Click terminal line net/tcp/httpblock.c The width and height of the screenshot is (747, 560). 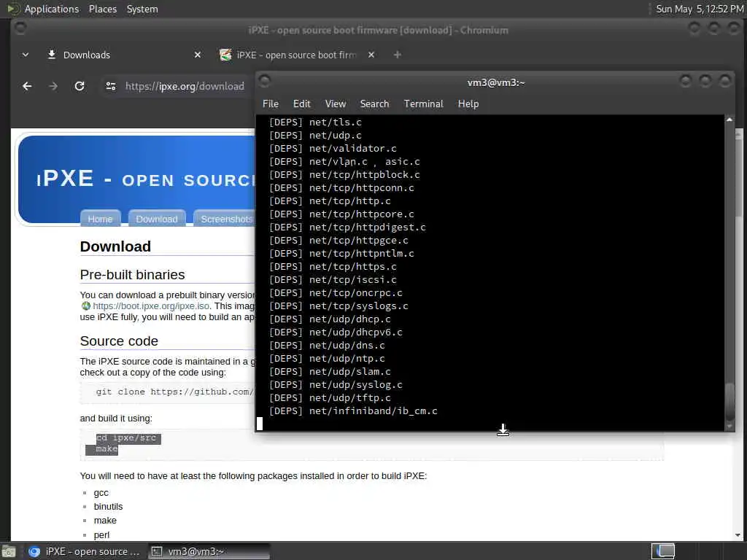pos(344,175)
